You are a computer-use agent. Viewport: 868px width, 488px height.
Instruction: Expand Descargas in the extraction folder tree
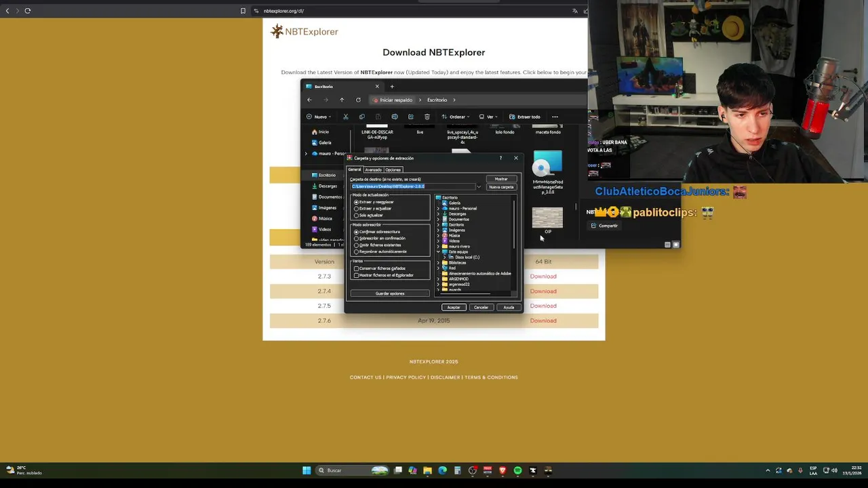438,213
